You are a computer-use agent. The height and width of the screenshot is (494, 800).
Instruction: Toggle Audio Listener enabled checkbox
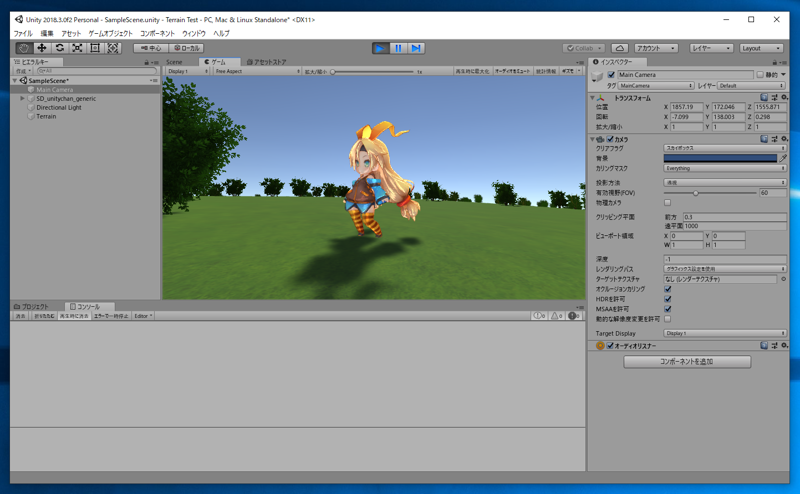pyautogui.click(x=610, y=345)
